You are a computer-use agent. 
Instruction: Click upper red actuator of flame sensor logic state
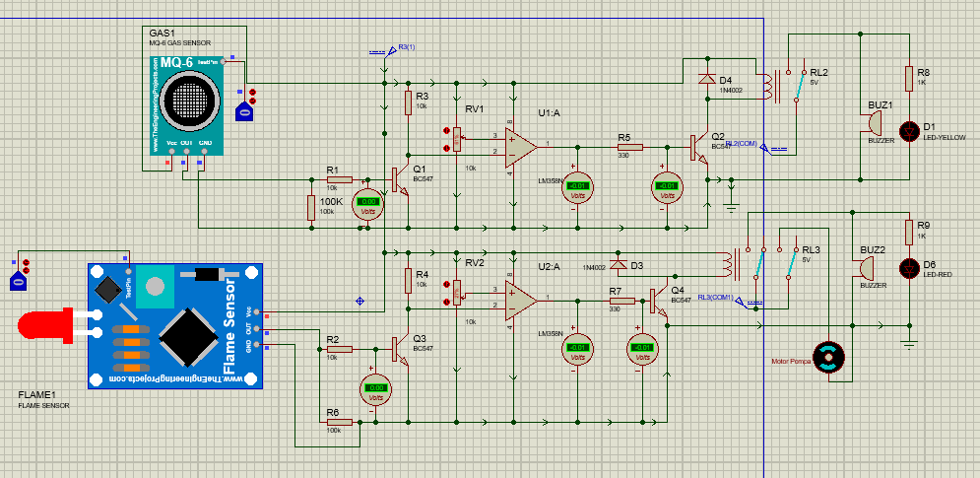click(26, 262)
